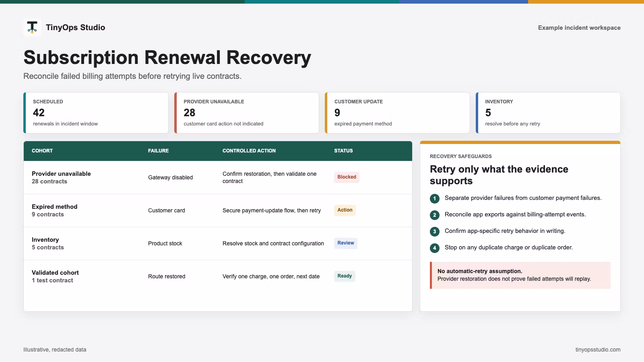Viewport: 644px width, 362px height.
Task: Click numbered circle 3 beside confirm step
Action: [435, 231]
